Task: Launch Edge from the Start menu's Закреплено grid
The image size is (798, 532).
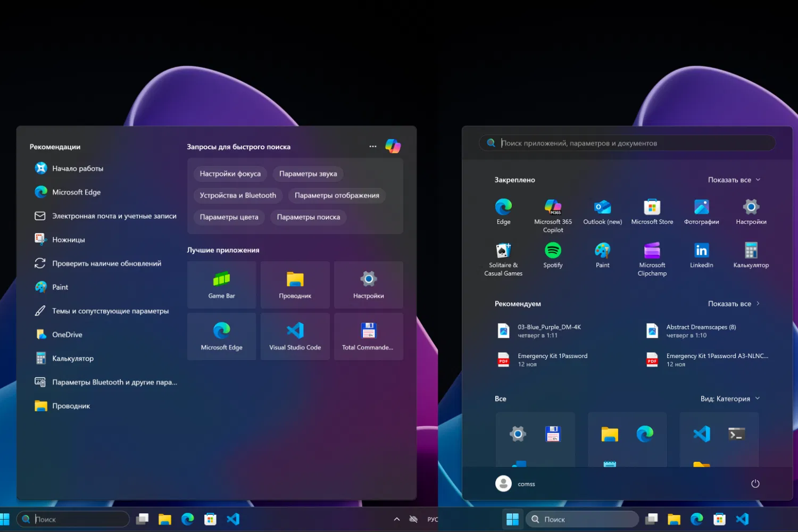Action: (503, 211)
